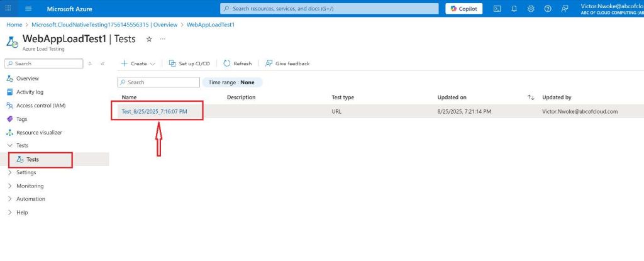
Task: Click the purple Tags icon
Action: pos(10,119)
